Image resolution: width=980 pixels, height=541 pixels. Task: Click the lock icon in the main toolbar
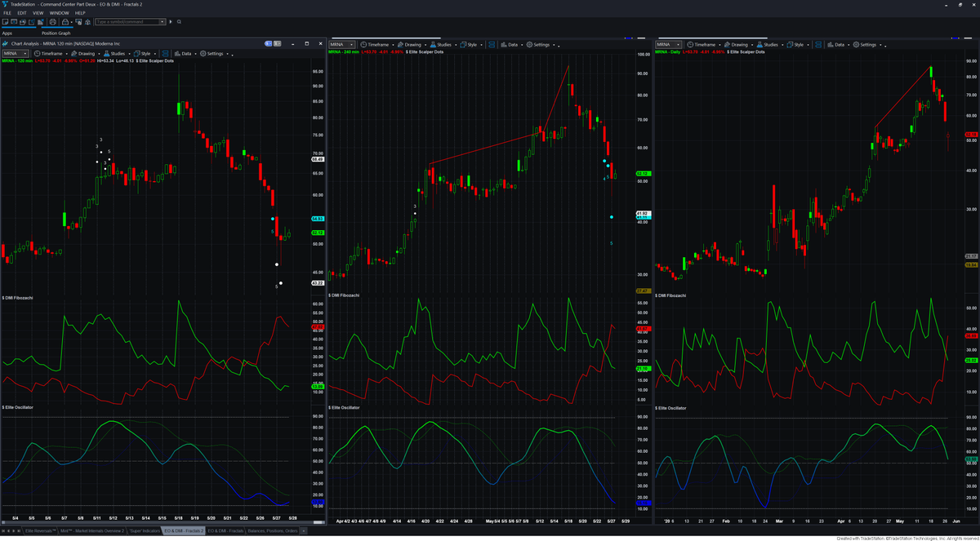pyautogui.click(x=65, y=22)
